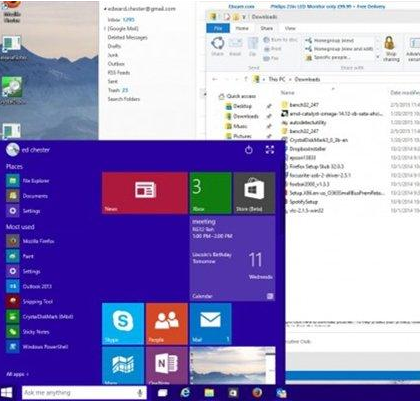Open the Store (Beta) tile
420x401 pixels.
pyautogui.click(x=254, y=193)
